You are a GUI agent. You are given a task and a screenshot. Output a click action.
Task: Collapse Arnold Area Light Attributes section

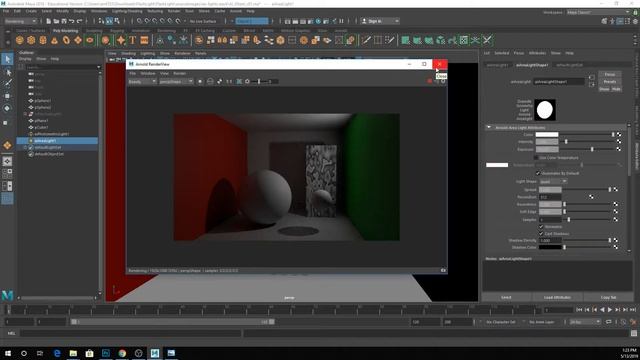click(489, 127)
